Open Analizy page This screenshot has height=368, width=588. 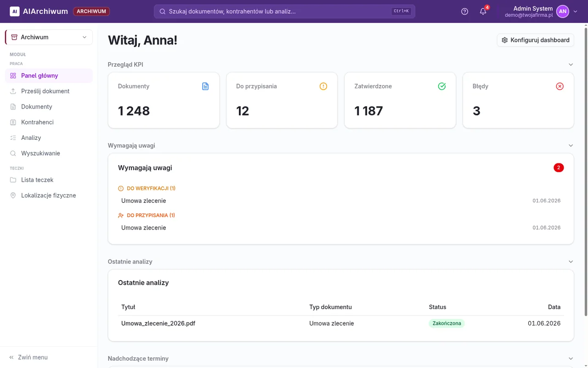[x=49, y=138]
